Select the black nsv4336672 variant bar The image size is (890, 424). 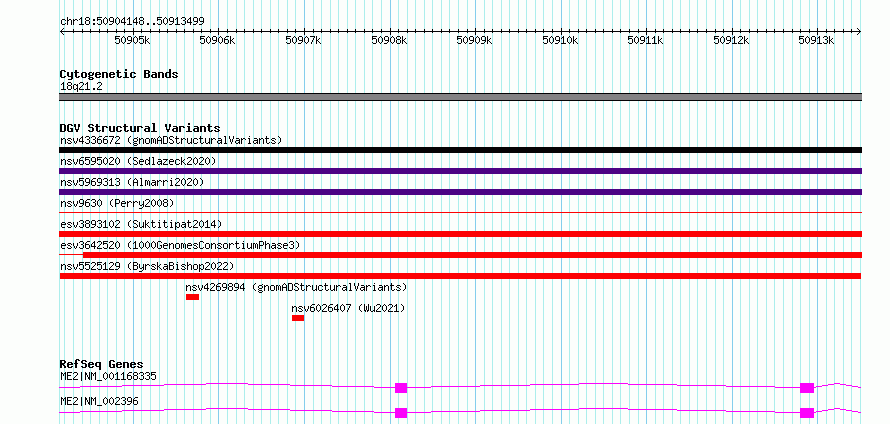tap(461, 150)
